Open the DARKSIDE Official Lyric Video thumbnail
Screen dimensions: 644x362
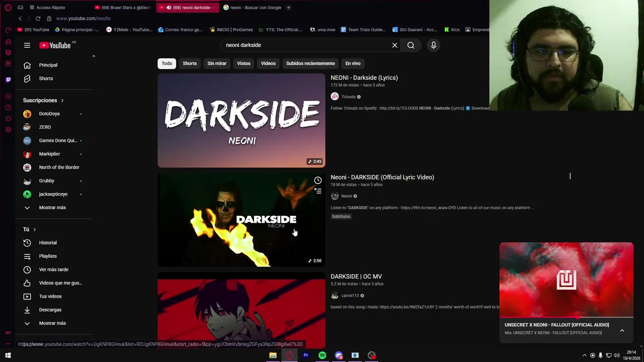242,220
